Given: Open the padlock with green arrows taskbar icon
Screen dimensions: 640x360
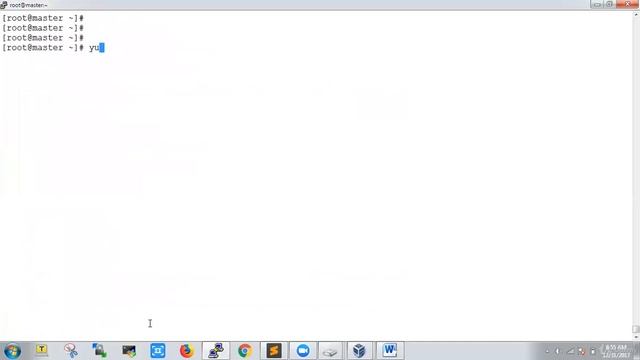Looking at the screenshot, I should [99, 351].
